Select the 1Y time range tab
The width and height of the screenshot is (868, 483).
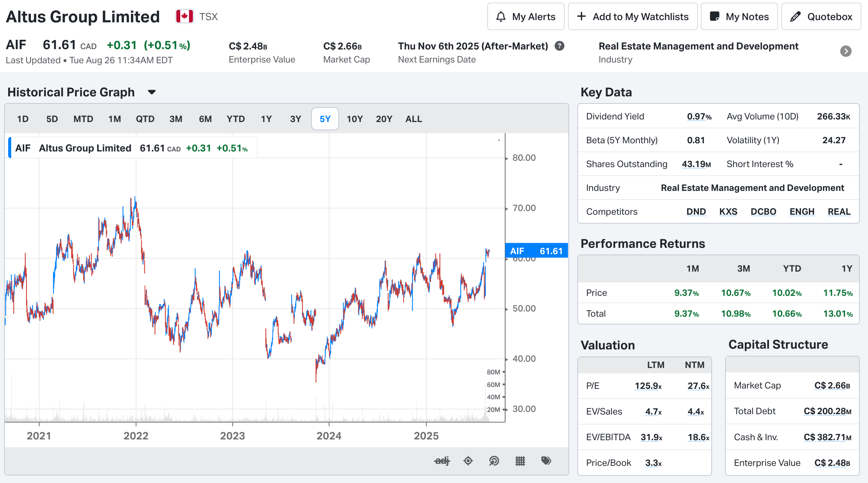pyautogui.click(x=266, y=119)
